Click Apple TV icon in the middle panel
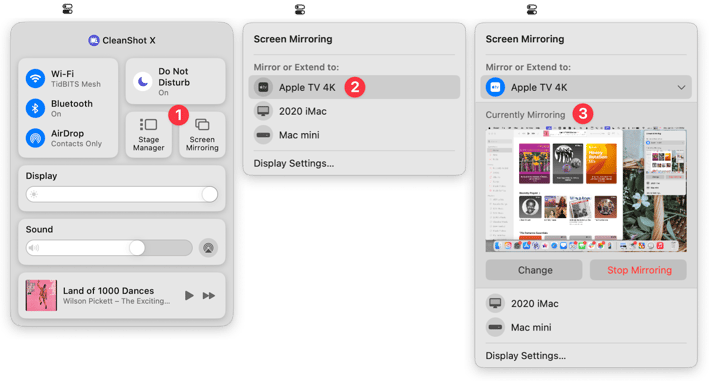 click(x=263, y=87)
